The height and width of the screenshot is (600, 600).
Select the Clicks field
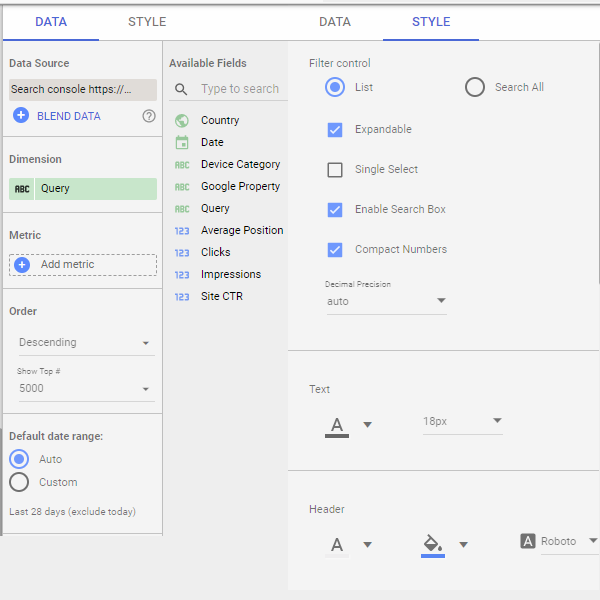coord(216,253)
